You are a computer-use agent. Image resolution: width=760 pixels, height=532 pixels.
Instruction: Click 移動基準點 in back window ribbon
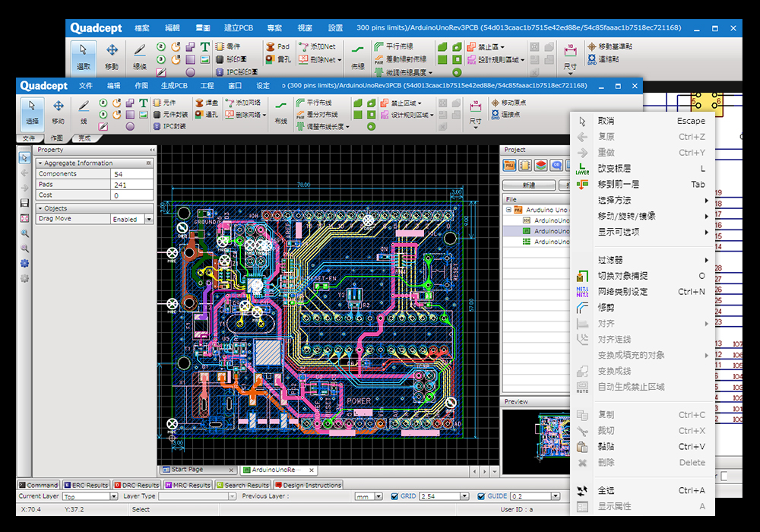pos(610,46)
